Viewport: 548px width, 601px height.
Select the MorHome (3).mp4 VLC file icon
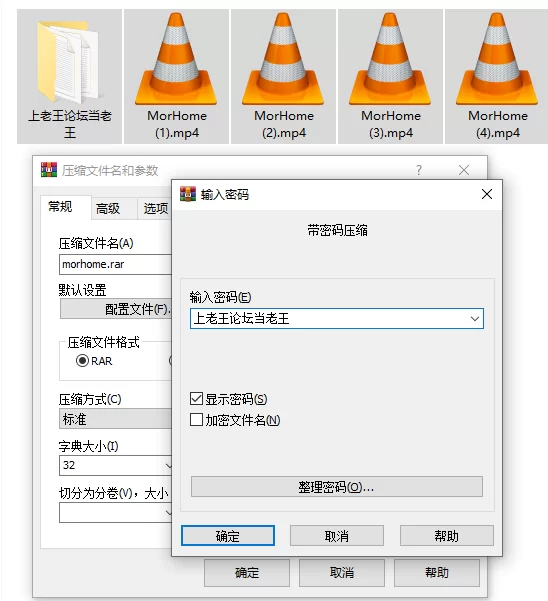(x=390, y=59)
